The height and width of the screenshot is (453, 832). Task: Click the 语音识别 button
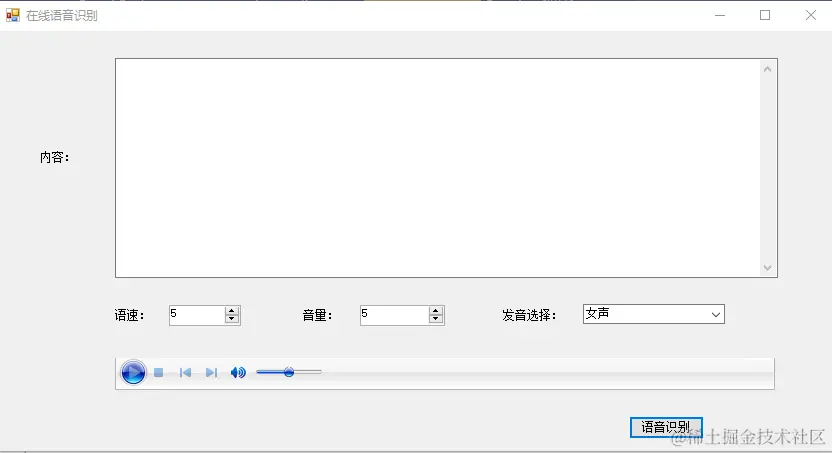[x=666, y=428]
